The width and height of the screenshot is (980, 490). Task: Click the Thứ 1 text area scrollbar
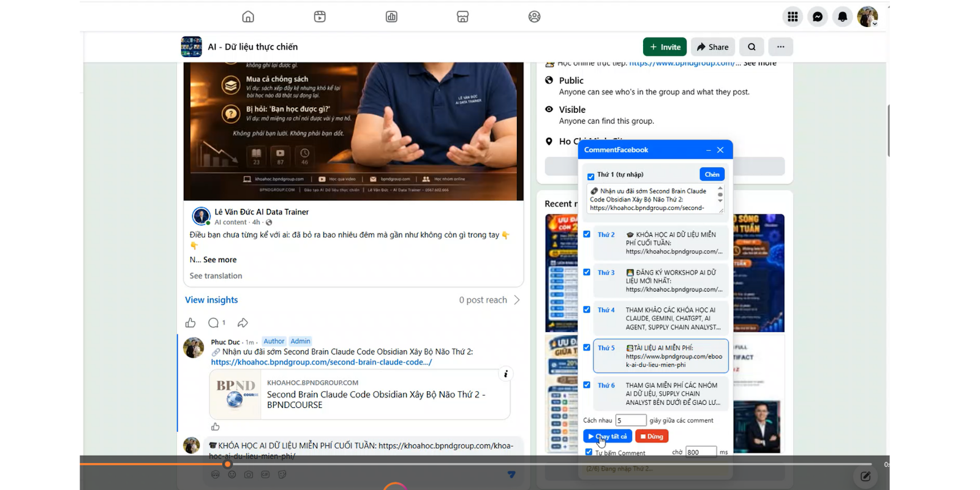tap(720, 196)
